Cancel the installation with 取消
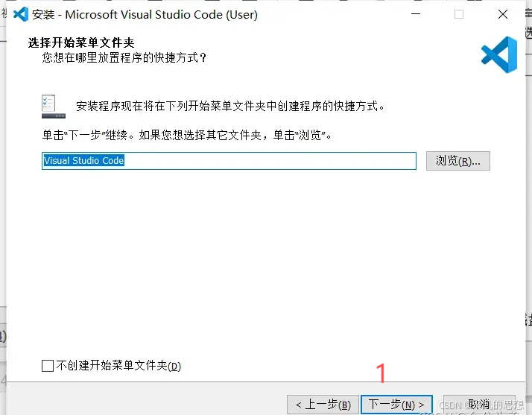This screenshot has height=415, width=532. point(479,405)
